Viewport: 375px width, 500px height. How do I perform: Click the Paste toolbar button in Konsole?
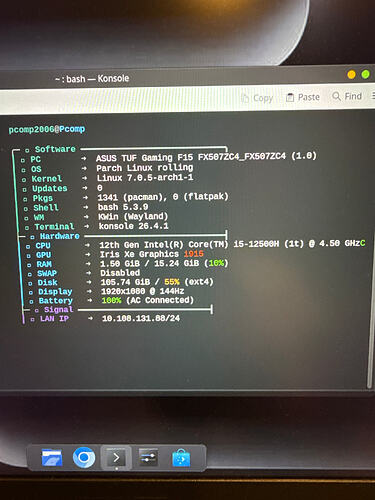(x=303, y=97)
